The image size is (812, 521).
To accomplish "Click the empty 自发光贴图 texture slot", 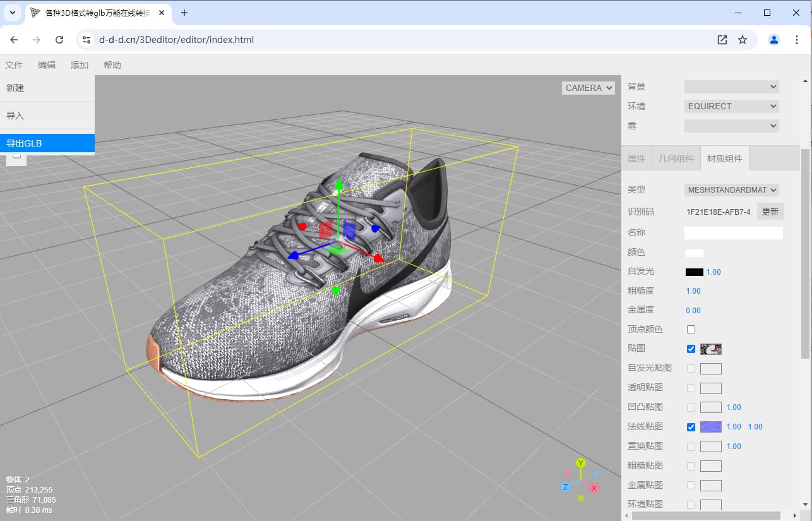I will pyautogui.click(x=711, y=369).
